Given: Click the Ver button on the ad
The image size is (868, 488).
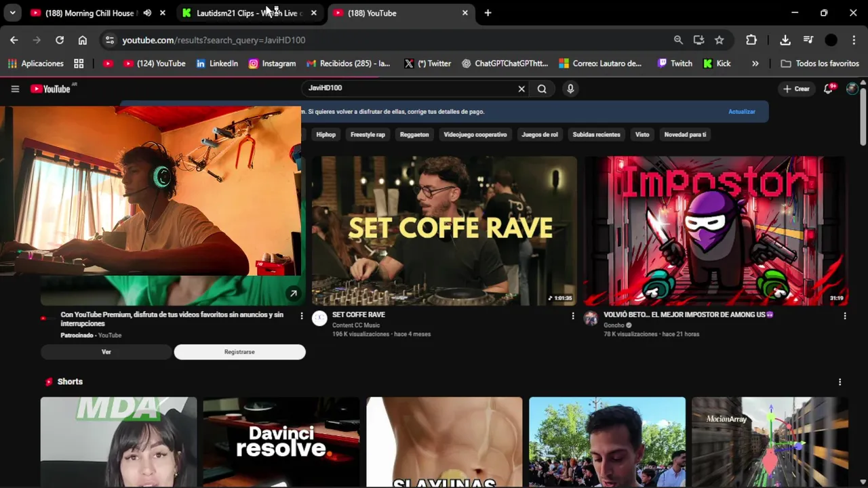Looking at the screenshot, I should (106, 352).
